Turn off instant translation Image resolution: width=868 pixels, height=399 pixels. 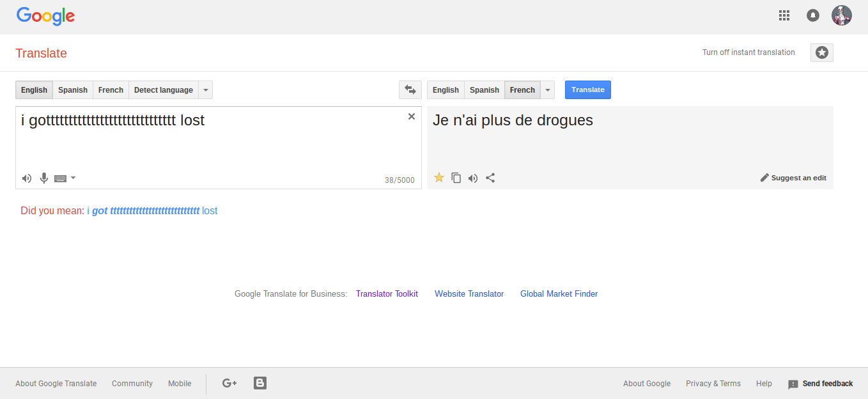[x=748, y=52]
